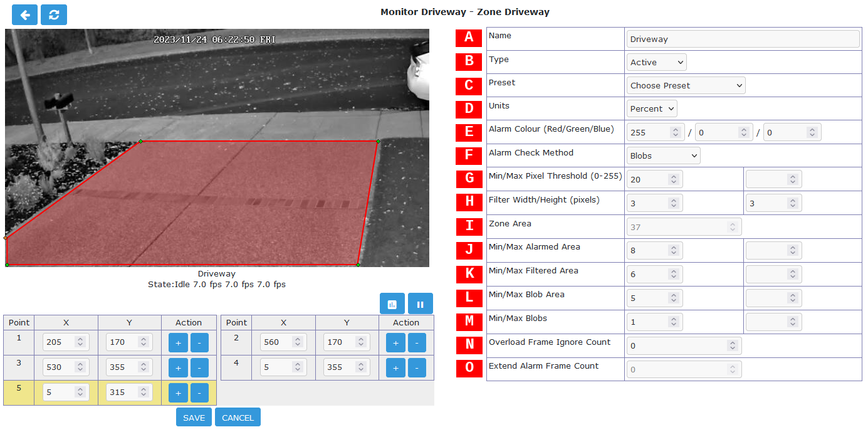Viewport: 868px width, 437px height.
Task: Click Point 3 X field 530
Action: [66, 367]
